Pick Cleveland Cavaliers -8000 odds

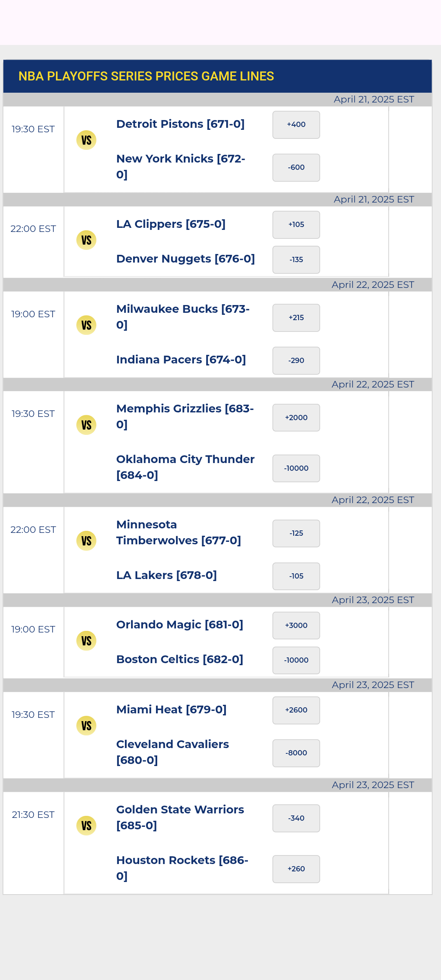point(296,753)
